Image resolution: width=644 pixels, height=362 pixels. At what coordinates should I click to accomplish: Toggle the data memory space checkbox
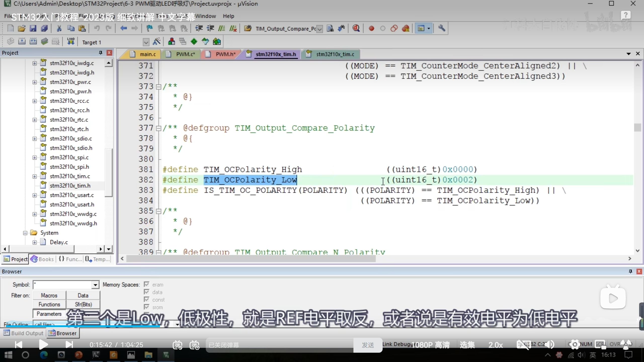click(x=147, y=292)
